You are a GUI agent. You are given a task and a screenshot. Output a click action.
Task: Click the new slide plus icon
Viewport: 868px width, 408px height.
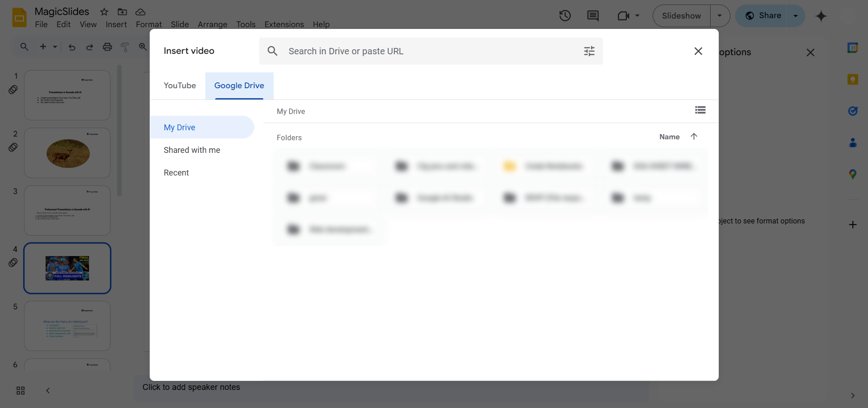point(43,47)
